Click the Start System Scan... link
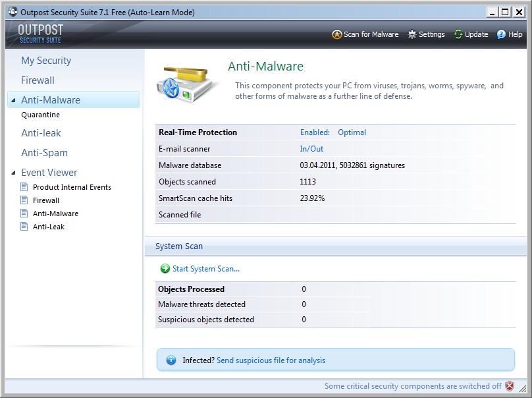Screen dimensions: 532x398 click(x=206, y=269)
